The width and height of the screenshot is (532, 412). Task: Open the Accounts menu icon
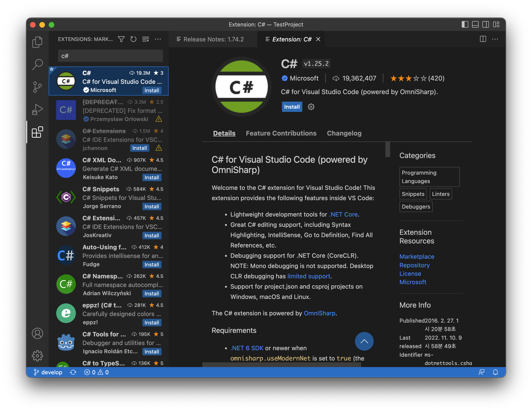pyautogui.click(x=37, y=333)
